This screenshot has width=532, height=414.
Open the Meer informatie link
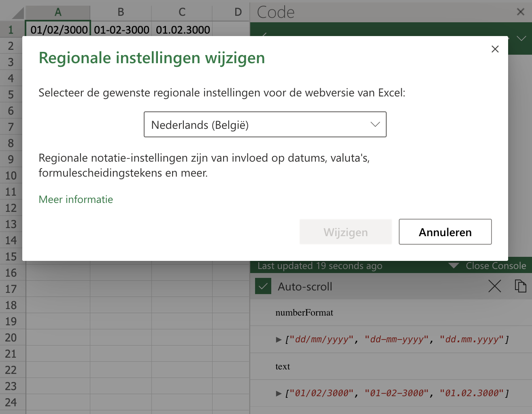click(x=76, y=199)
